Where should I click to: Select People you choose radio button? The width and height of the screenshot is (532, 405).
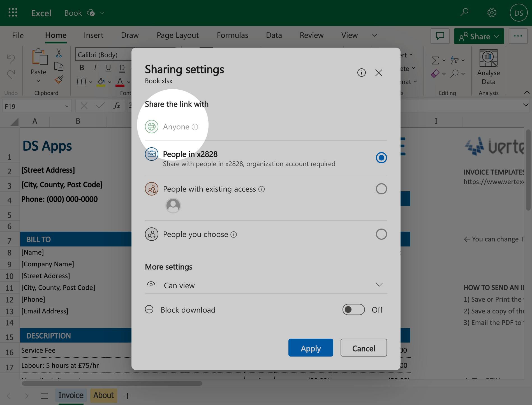pyautogui.click(x=381, y=234)
